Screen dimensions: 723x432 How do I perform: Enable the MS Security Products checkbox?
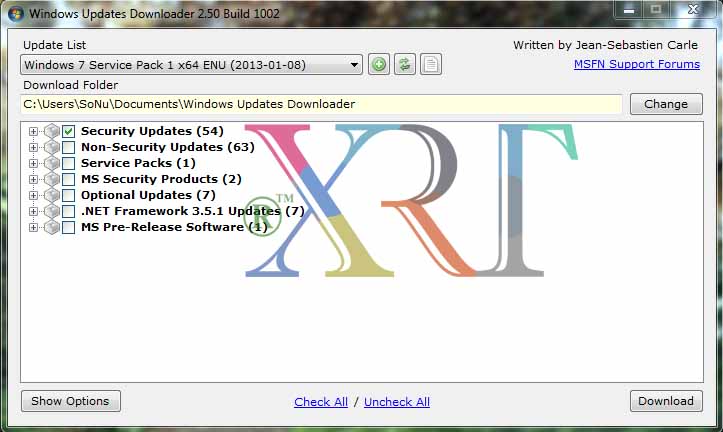point(69,179)
